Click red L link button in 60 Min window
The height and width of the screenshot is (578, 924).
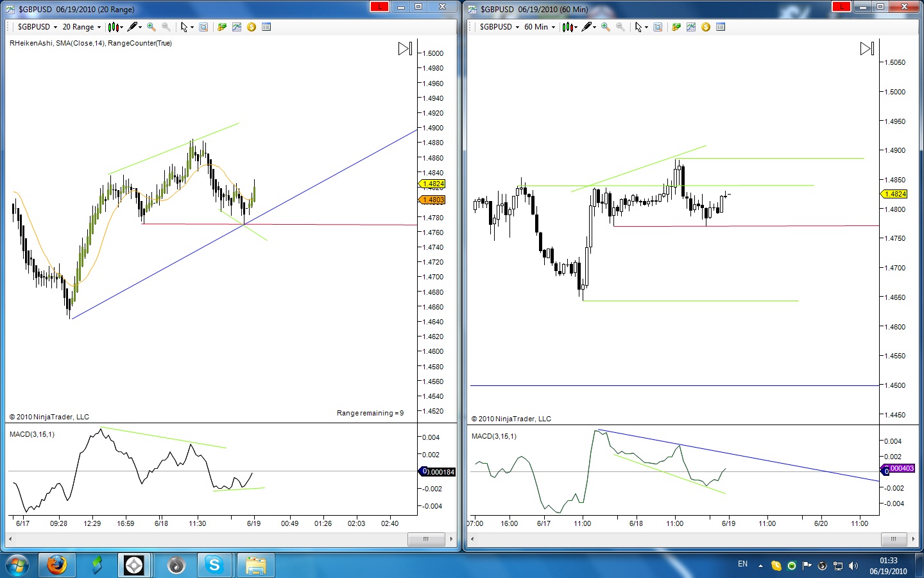841,6
